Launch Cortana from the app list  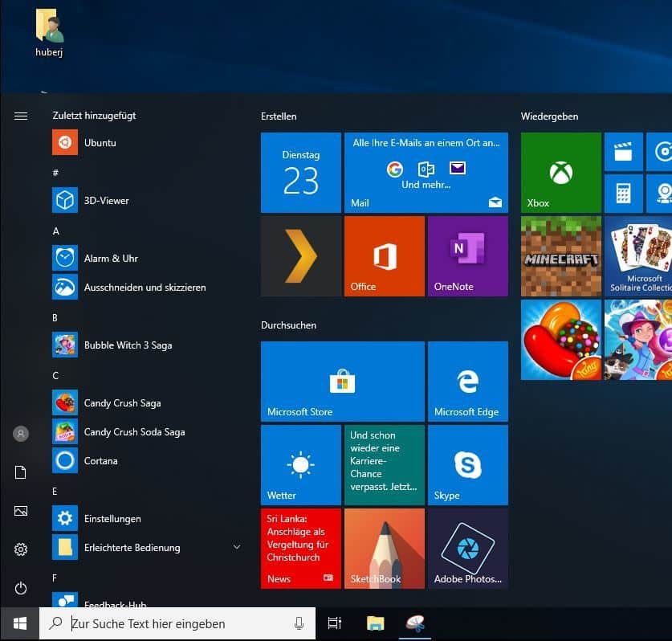[145, 460]
